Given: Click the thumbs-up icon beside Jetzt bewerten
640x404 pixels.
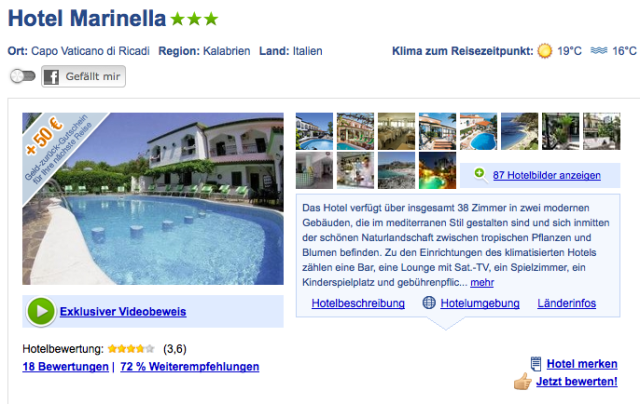Looking at the screenshot, I should pyautogui.click(x=522, y=382).
